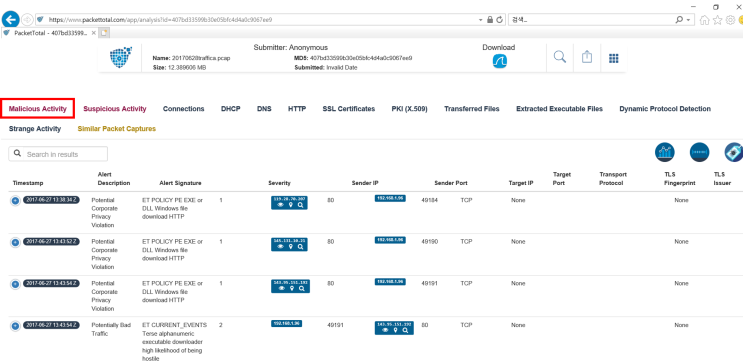Screen dimensions: 743x363
Task: Expand the Potentially Bad Traffic row plus
Action: pyautogui.click(x=15, y=326)
